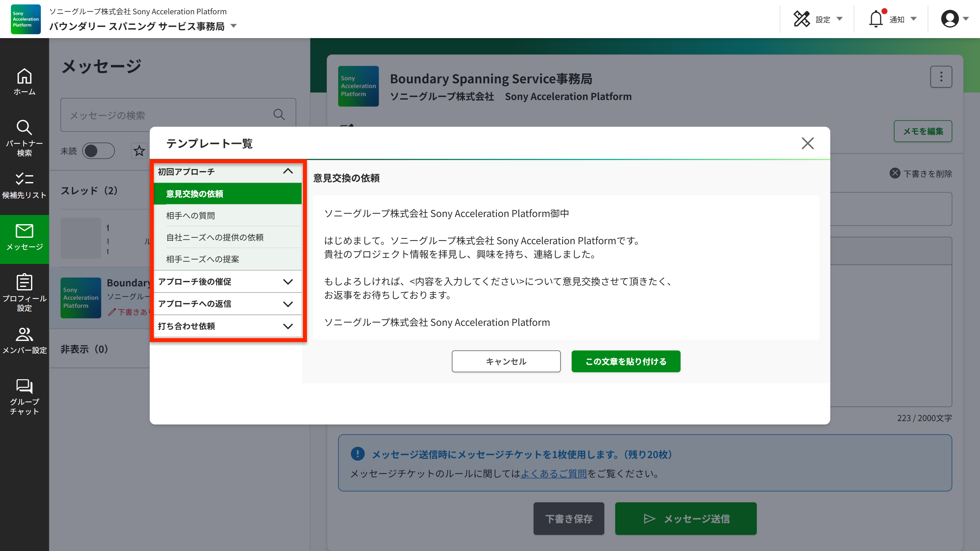Image resolution: width=980 pixels, height=551 pixels.
Task: Click この文章を貼り付ける button
Action: click(625, 361)
